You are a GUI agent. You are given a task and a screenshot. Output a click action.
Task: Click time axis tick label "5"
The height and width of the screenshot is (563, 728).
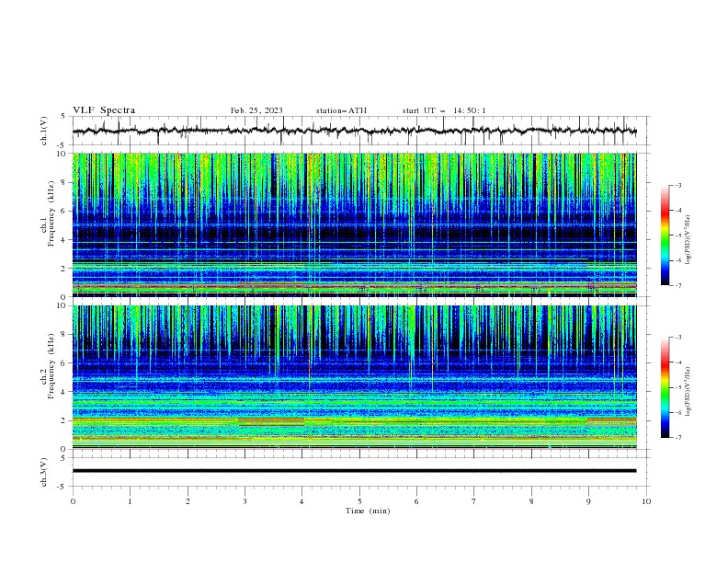pos(359,501)
